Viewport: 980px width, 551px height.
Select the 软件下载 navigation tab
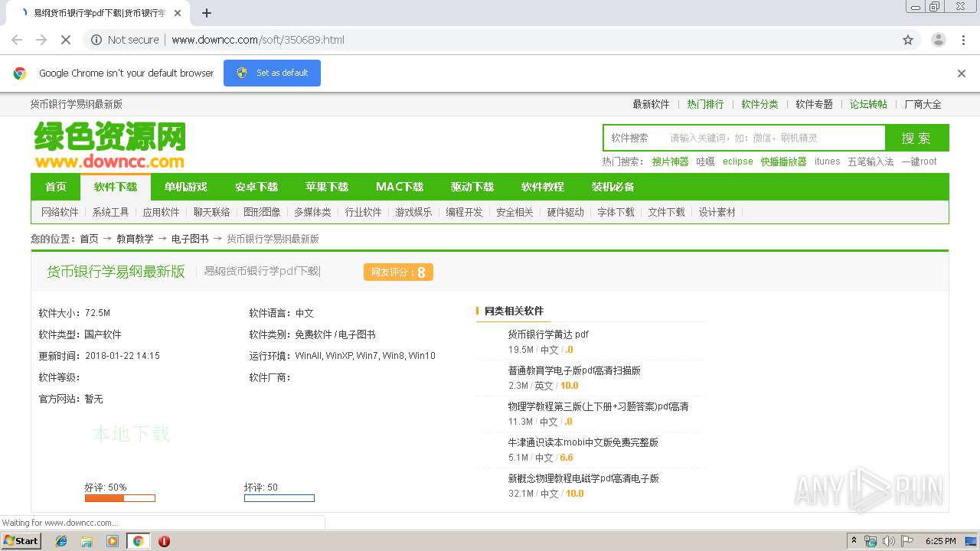pos(116,187)
